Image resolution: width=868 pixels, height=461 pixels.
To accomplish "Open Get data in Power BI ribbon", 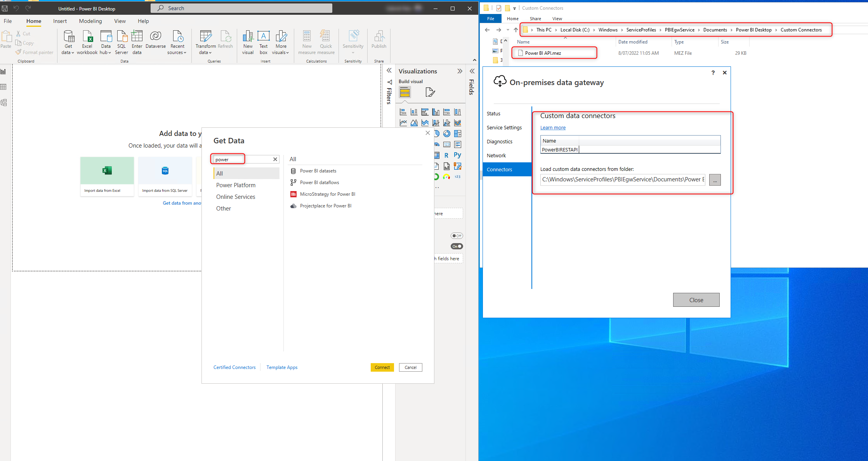I will coord(68,42).
